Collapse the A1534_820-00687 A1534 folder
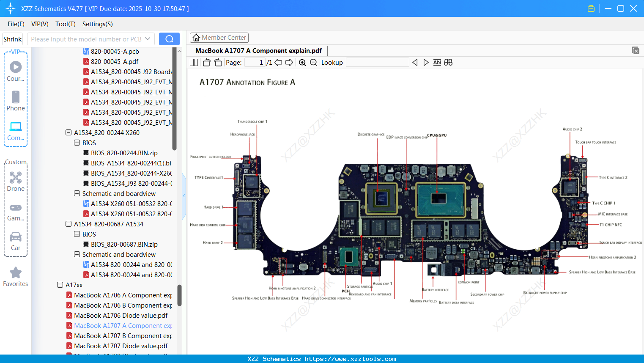Image resolution: width=644 pixels, height=363 pixels. point(69,224)
